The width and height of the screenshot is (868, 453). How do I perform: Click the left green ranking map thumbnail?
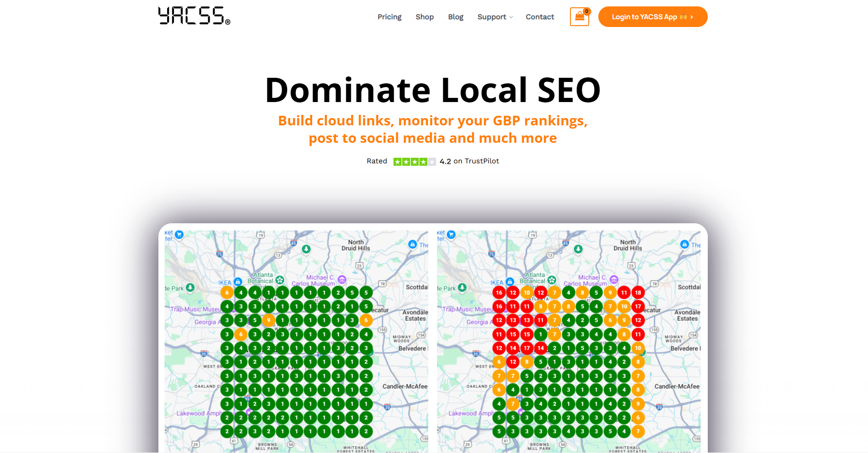point(296,341)
